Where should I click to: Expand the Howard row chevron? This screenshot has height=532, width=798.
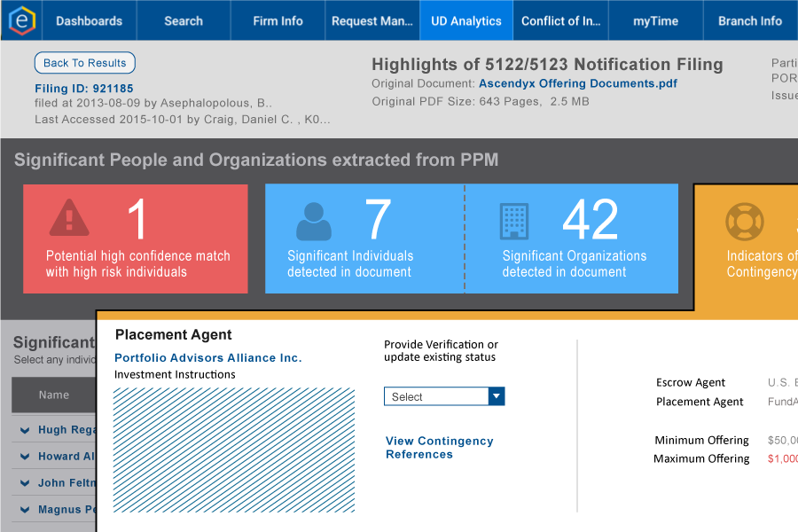pyautogui.click(x=25, y=457)
